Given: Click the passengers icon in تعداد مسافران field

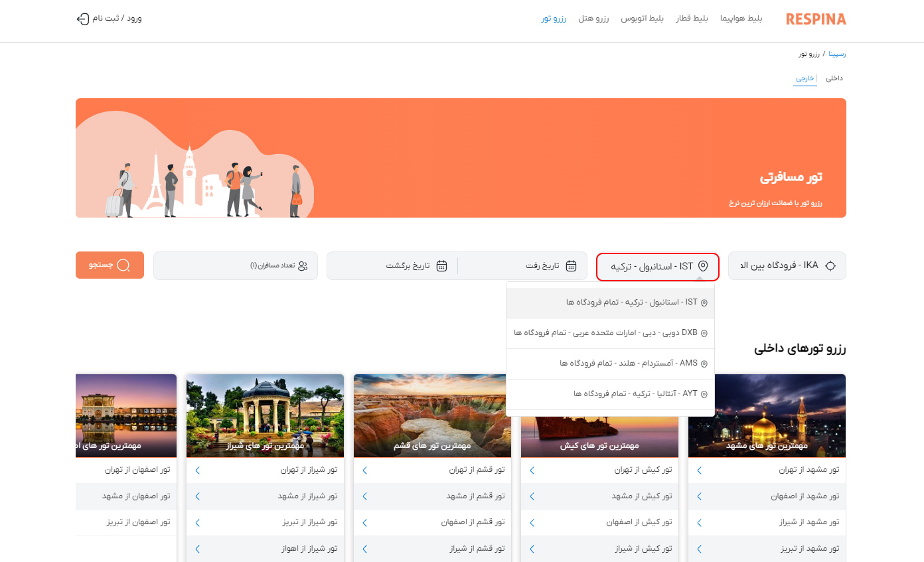Looking at the screenshot, I should coord(304,265).
